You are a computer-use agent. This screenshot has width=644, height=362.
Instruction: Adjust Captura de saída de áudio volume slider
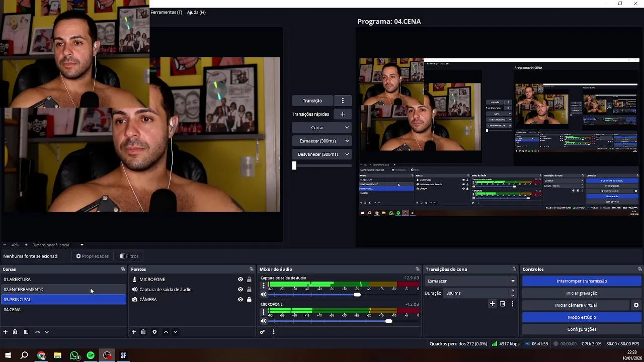(x=357, y=295)
